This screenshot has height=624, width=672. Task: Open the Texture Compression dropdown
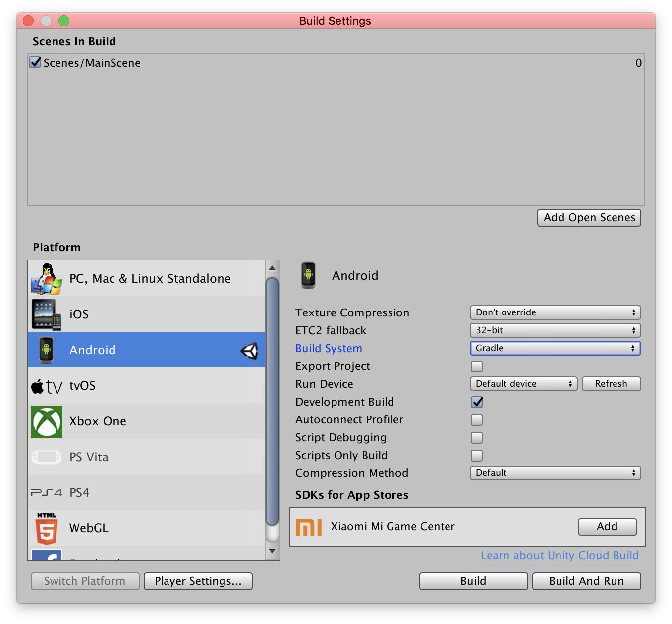click(x=555, y=312)
